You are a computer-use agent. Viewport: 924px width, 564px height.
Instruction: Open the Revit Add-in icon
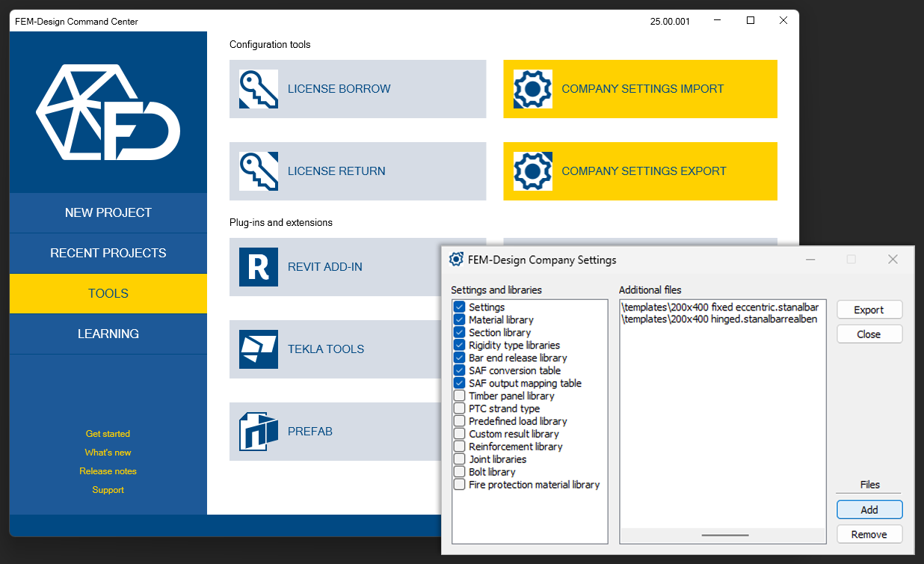[x=259, y=267]
